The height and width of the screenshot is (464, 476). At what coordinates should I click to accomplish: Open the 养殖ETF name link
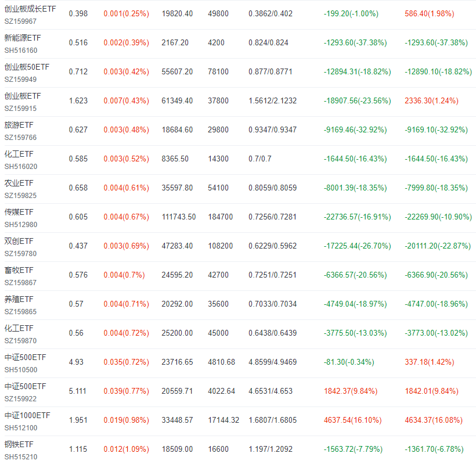point(19,300)
